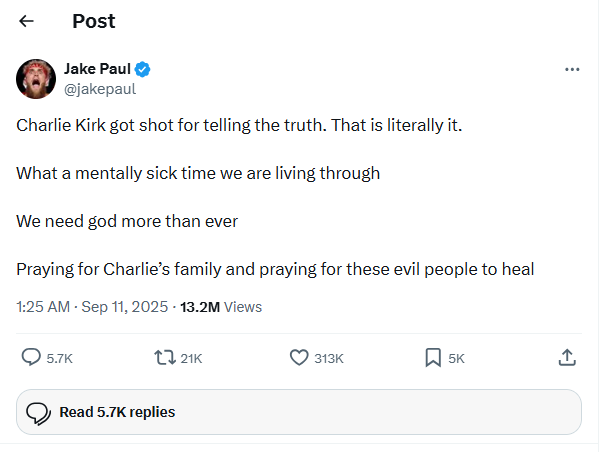
Task: Click the blue verified badge icon
Action: [143, 69]
